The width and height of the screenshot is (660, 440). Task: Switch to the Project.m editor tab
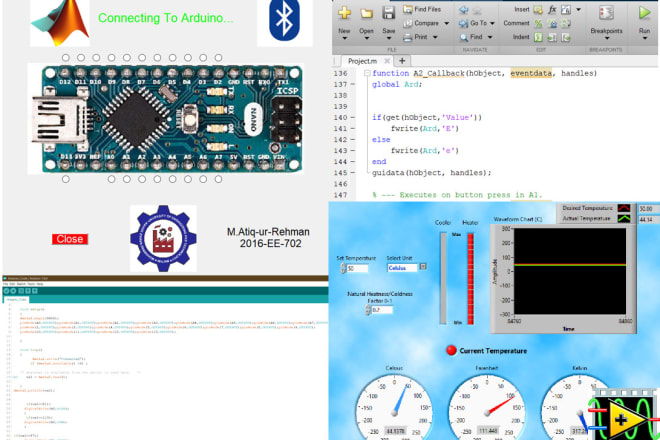[362, 61]
